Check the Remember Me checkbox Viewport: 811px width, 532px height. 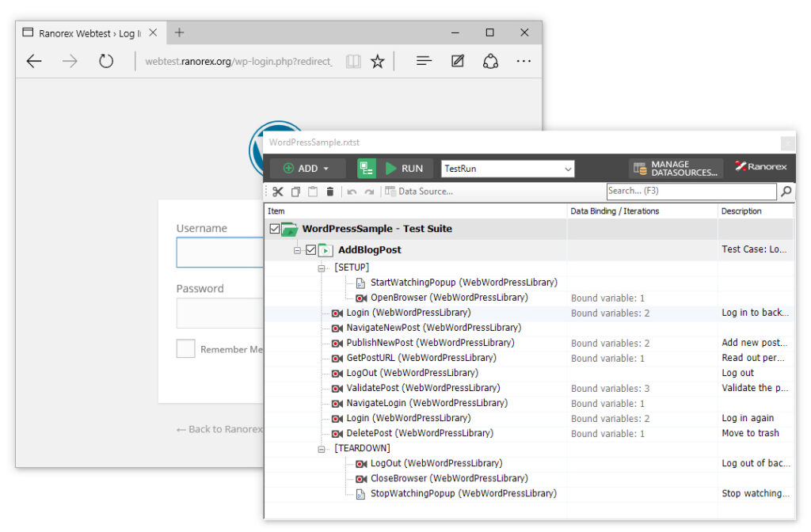point(185,349)
